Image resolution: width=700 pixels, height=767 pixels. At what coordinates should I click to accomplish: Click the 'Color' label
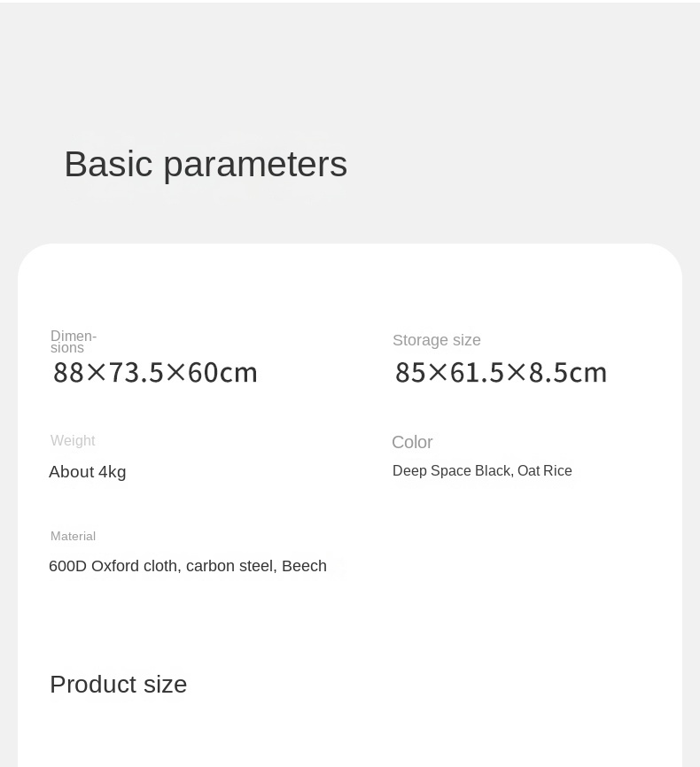coord(412,442)
